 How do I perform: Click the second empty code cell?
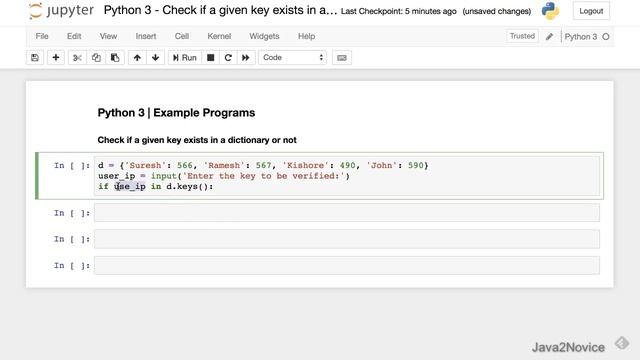(347, 213)
